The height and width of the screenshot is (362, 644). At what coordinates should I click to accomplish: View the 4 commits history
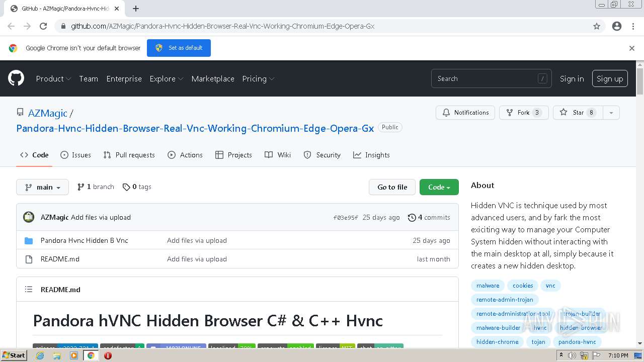click(x=429, y=217)
